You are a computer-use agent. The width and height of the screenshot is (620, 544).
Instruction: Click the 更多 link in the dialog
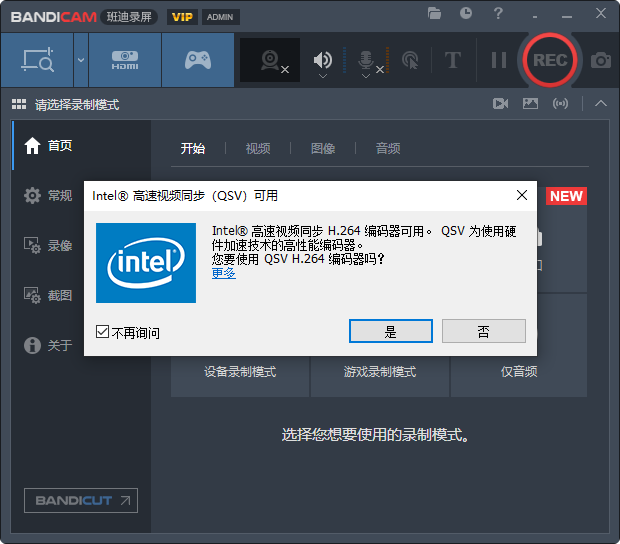pos(224,272)
